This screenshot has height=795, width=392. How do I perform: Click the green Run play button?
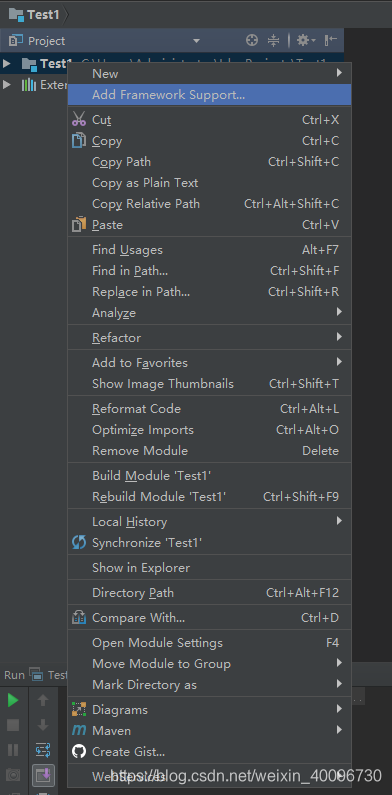[13, 700]
